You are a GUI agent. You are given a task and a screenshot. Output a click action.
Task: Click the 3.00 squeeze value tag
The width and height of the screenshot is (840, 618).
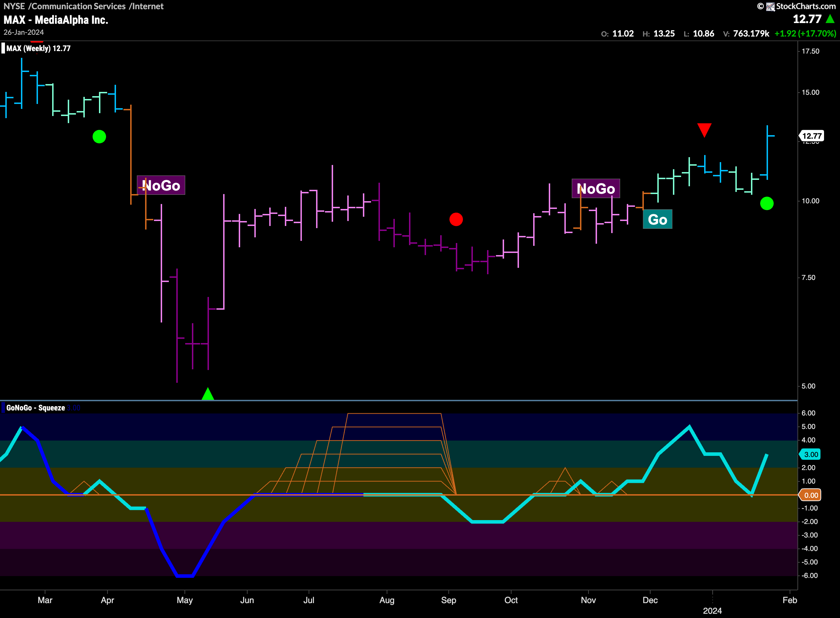pos(810,454)
